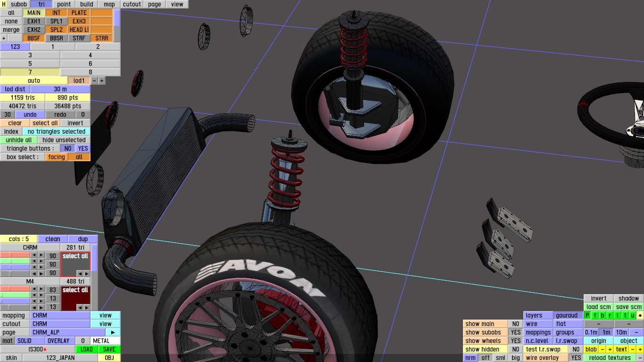Select the P perspective view button
Screen dimensions: 644x362
click(587, 315)
